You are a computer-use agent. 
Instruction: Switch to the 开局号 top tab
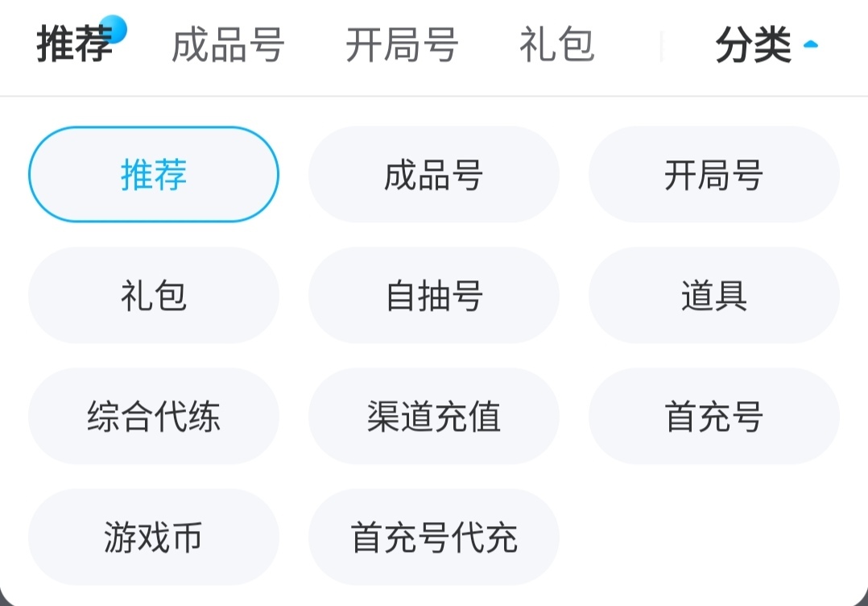[x=402, y=45]
